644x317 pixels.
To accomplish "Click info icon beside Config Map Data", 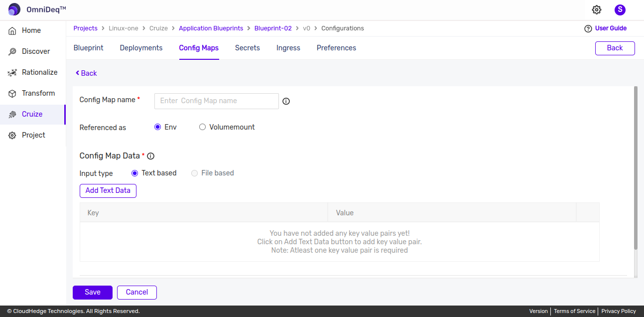I will click(150, 156).
